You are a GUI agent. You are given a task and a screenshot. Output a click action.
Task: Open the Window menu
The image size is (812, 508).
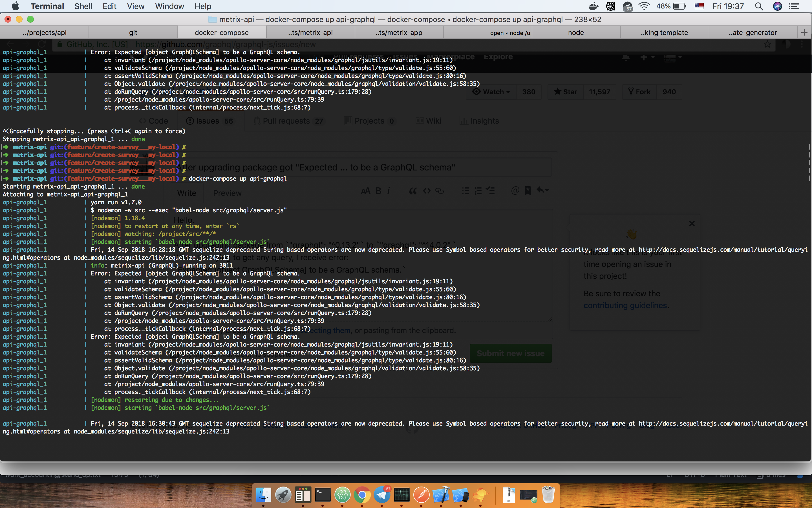coord(169,6)
